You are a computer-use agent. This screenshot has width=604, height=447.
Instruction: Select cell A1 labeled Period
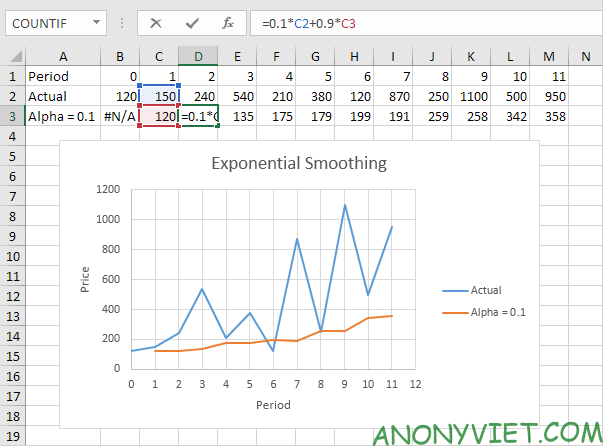[62, 76]
